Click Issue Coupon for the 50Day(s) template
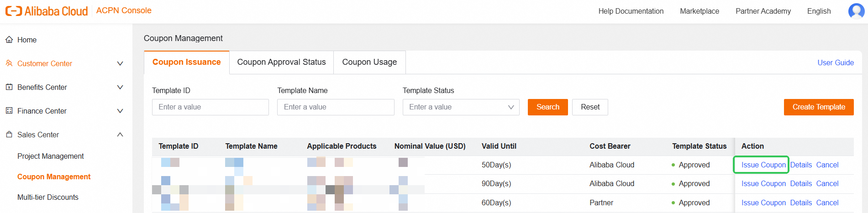Screen dimensions: 868x213 click(x=763, y=165)
